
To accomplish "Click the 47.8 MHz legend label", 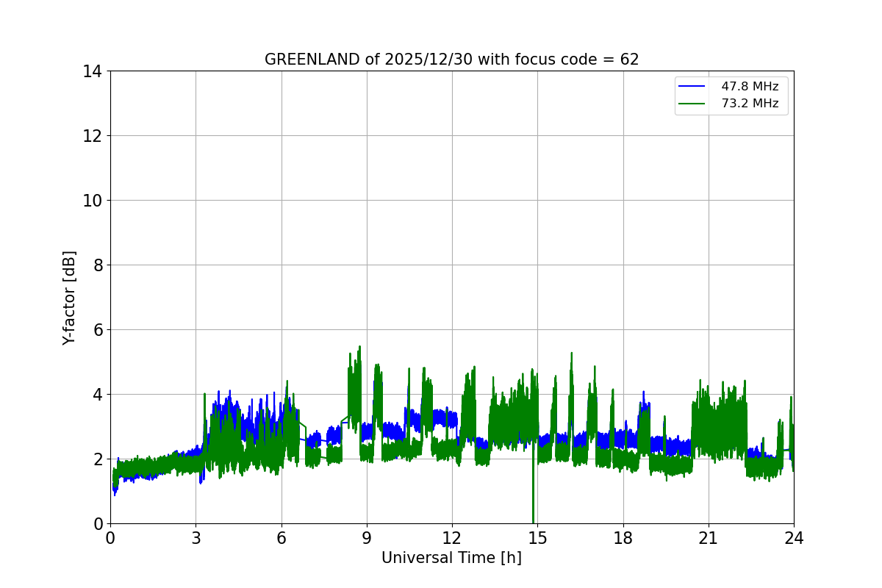I will click(x=750, y=87).
